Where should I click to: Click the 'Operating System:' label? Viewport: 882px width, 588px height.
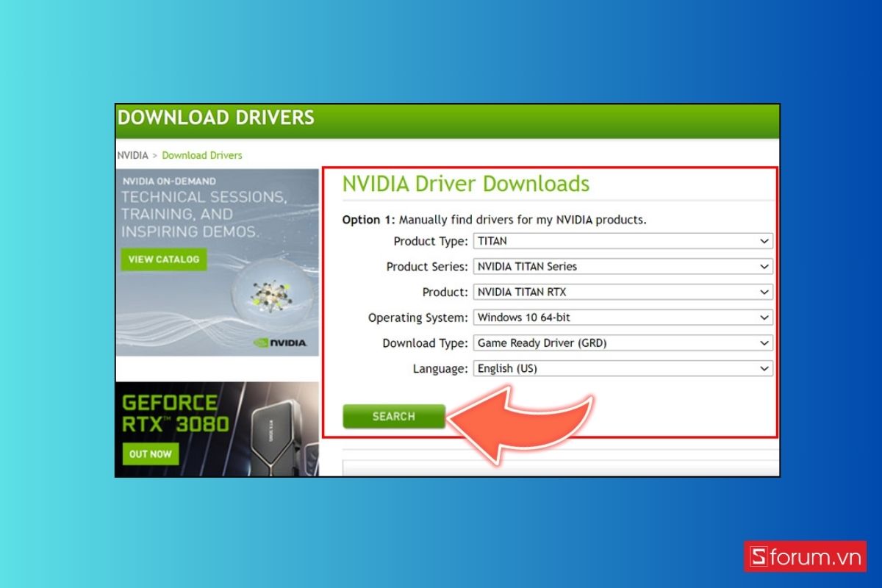(418, 318)
